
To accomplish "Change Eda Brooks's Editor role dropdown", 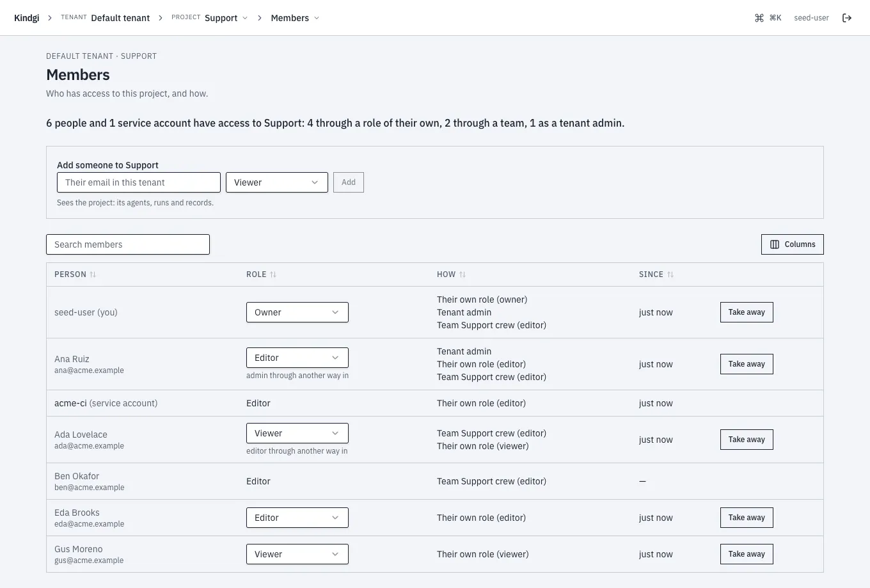I will [x=297, y=518].
